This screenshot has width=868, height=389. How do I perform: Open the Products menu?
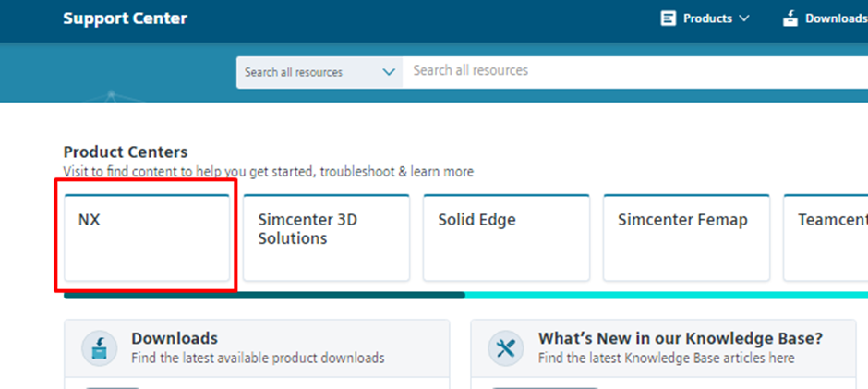tap(705, 18)
